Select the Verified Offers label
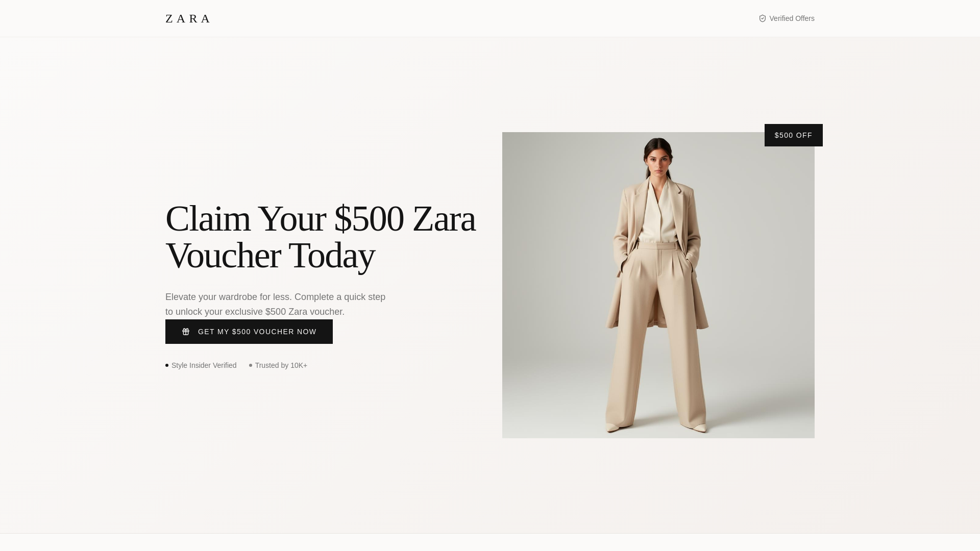The image size is (980, 551). pos(792,18)
